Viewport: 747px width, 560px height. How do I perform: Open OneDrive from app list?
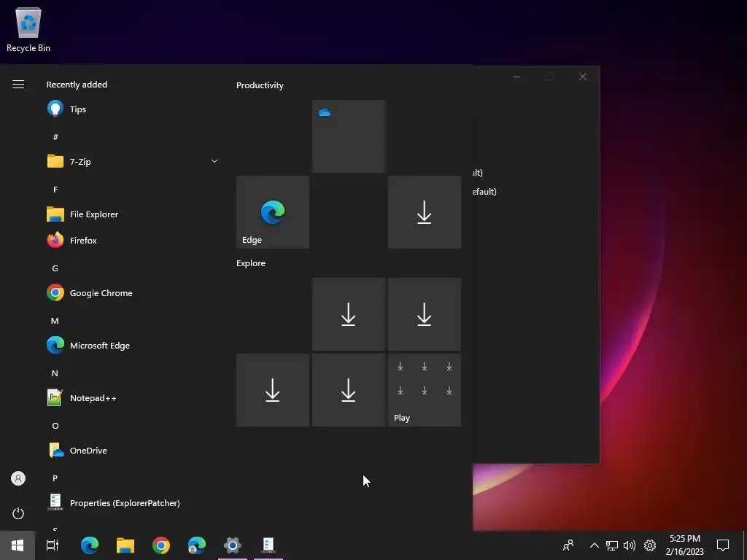click(133, 451)
